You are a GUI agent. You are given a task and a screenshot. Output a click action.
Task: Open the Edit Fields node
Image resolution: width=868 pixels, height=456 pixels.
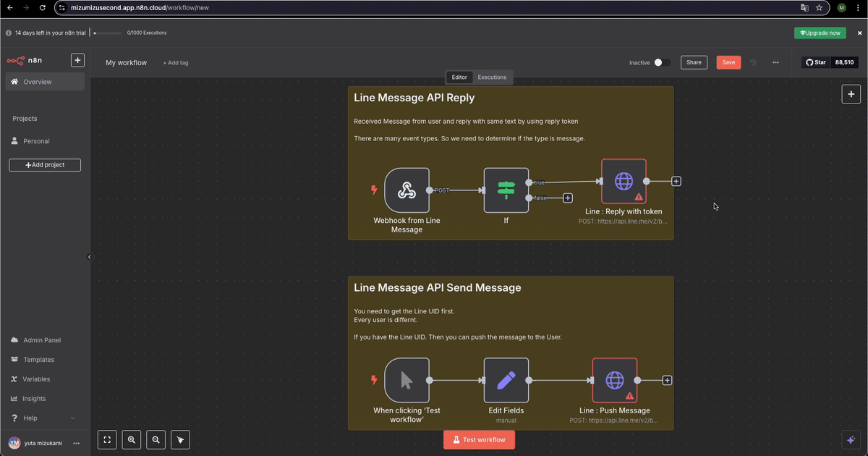point(506,380)
